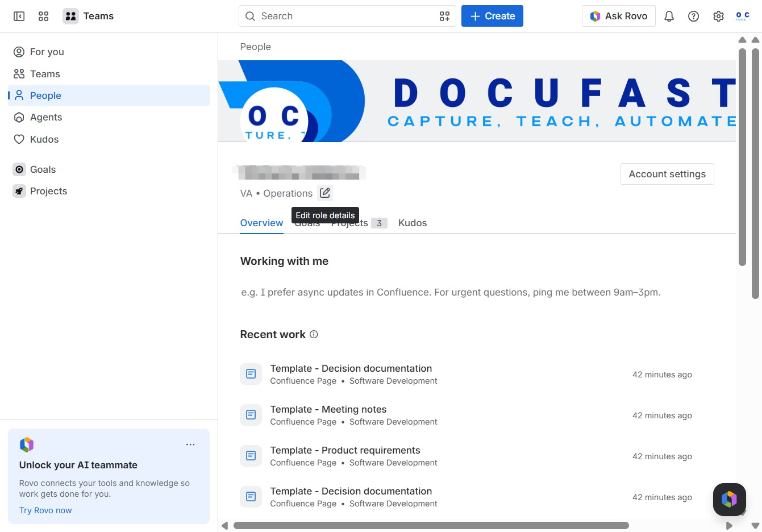762x532 pixels.
Task: Click the horizontal scrollbar thumb
Action: (x=431, y=526)
